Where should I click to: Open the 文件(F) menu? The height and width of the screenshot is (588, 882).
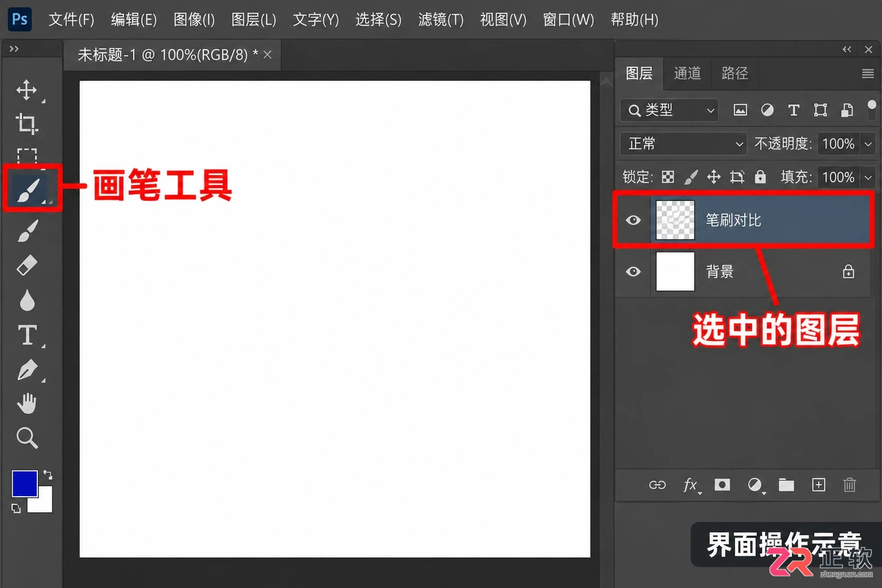coord(71,20)
